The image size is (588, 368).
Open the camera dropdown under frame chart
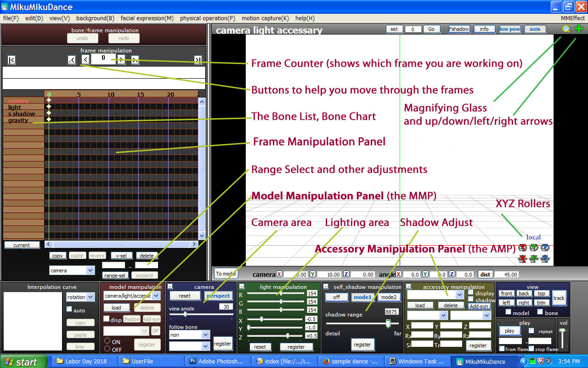click(72, 270)
